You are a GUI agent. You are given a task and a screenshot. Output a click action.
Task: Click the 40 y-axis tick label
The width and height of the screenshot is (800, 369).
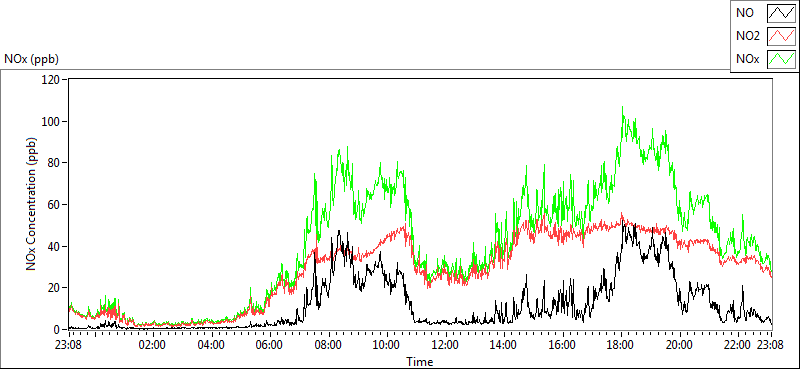pos(55,247)
